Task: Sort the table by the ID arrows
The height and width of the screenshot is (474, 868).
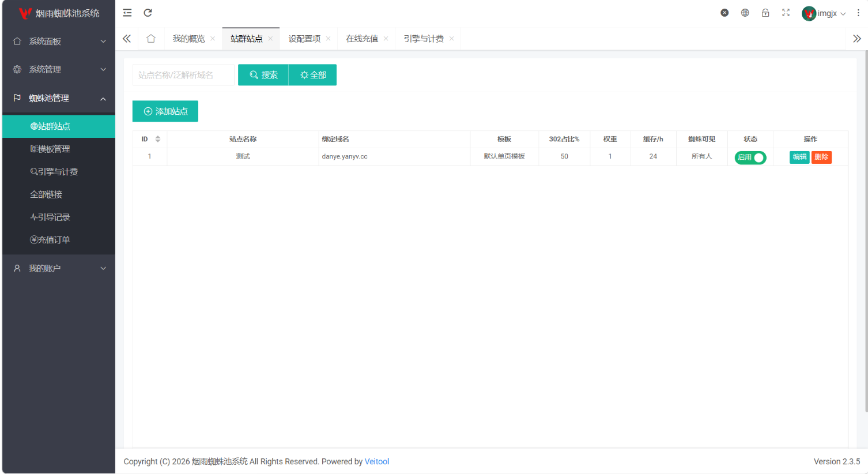Action: 158,139
